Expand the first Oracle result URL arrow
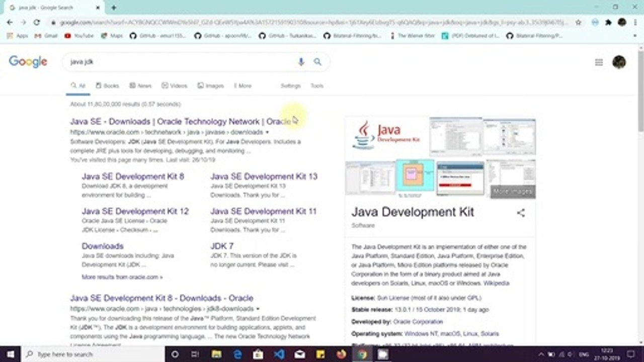The width and height of the screenshot is (644, 362). pyautogui.click(x=267, y=132)
